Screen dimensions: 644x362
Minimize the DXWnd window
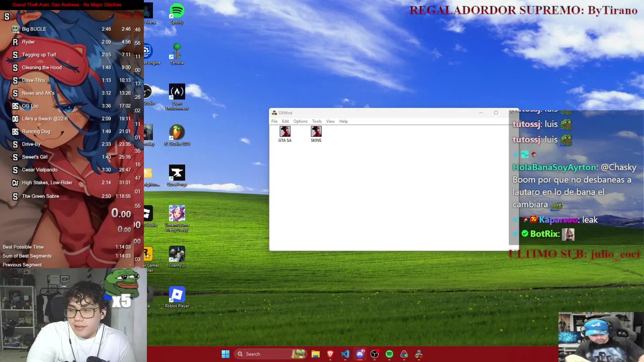(x=480, y=113)
